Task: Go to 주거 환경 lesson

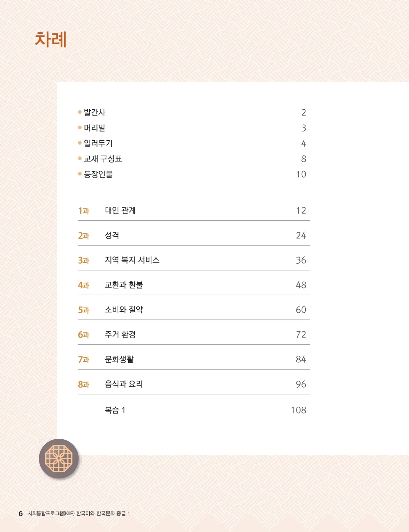Action: tap(194, 334)
